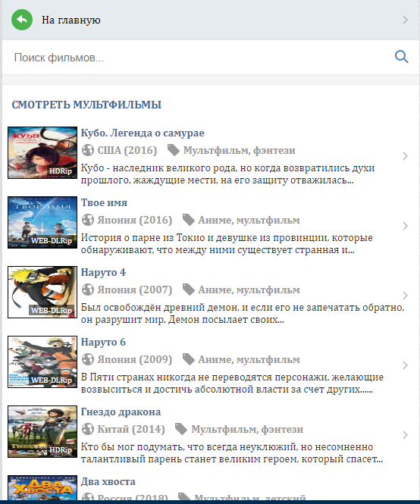Viewport: 420px width, 504px height.
Task: Click the green back arrow icon
Action: [x=22, y=20]
